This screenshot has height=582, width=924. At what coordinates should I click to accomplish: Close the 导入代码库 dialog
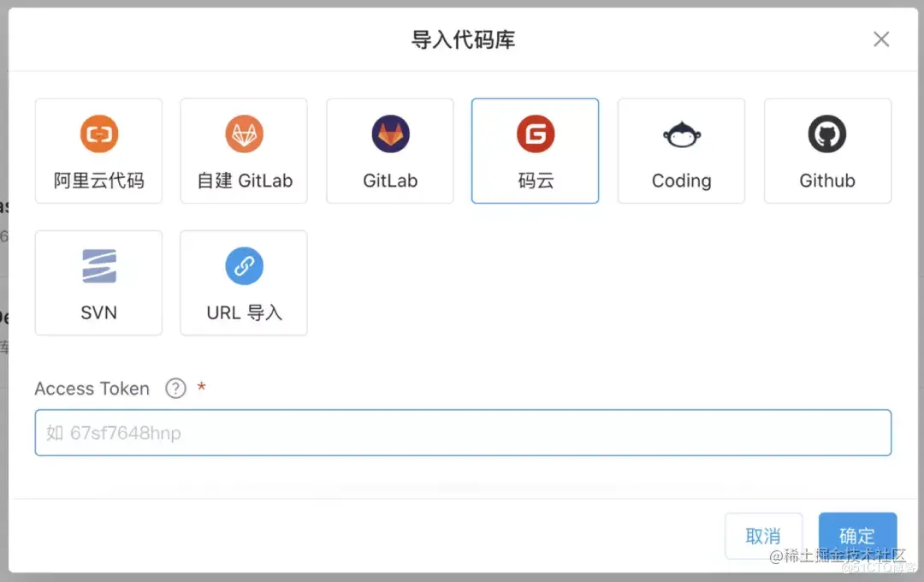(881, 39)
